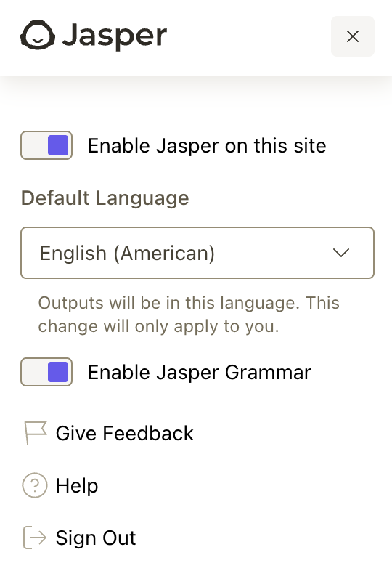Click the question mark Help icon

[x=35, y=485]
